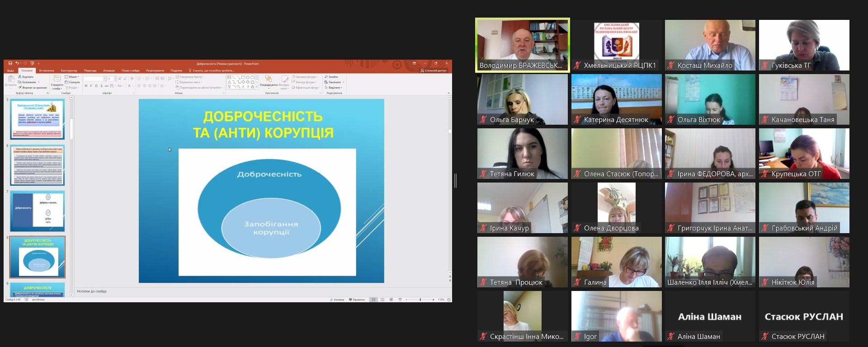This screenshot has height=347, width=868.
Task: Switch to slide sorter view icon
Action: click(x=382, y=300)
